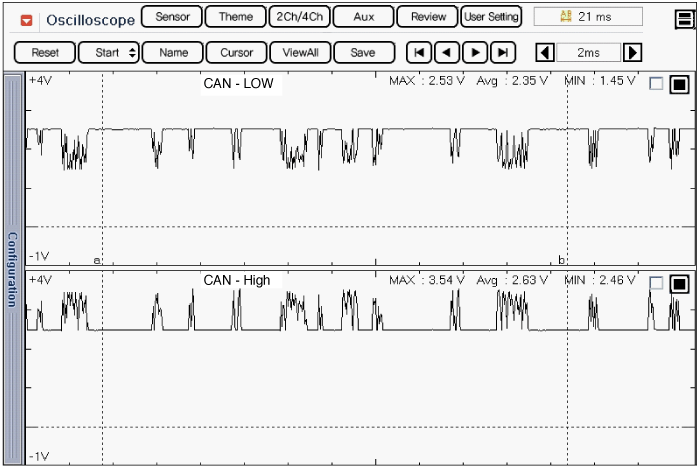Click the 21 ms cursor time readout
Viewport: 700px width, 468px height.
click(x=588, y=17)
